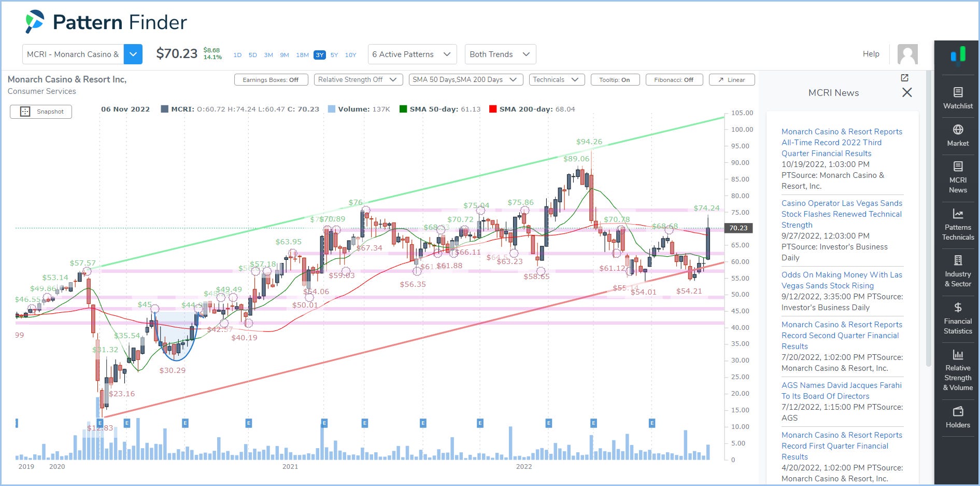Open Relative Strength Off dropdown
980x486 pixels.
358,80
